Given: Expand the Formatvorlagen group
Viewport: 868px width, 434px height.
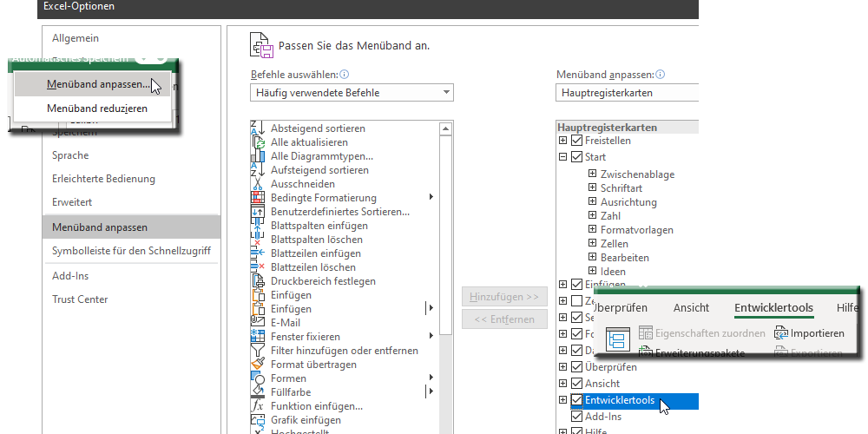Looking at the screenshot, I should [x=592, y=229].
